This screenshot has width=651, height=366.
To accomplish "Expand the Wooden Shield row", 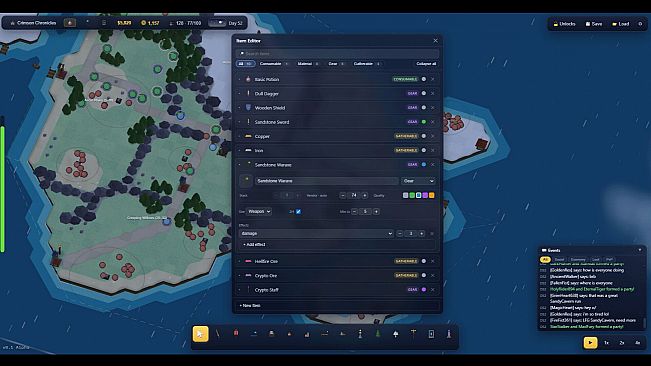I will 239,108.
